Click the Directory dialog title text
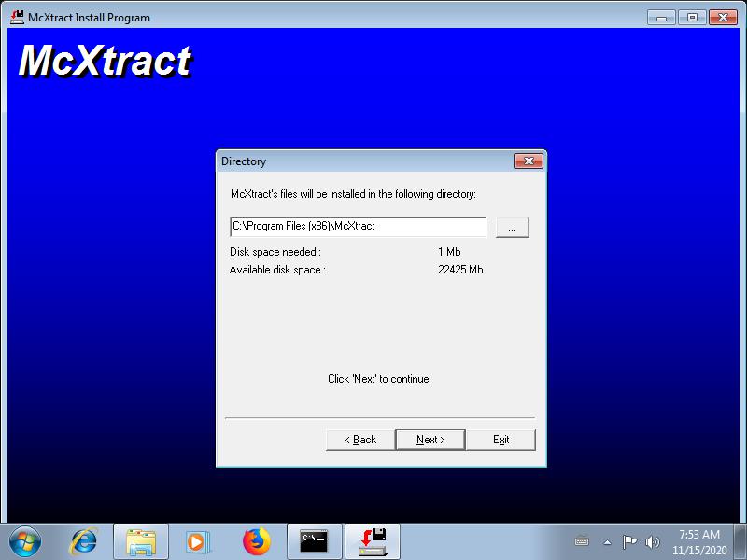 pos(244,161)
